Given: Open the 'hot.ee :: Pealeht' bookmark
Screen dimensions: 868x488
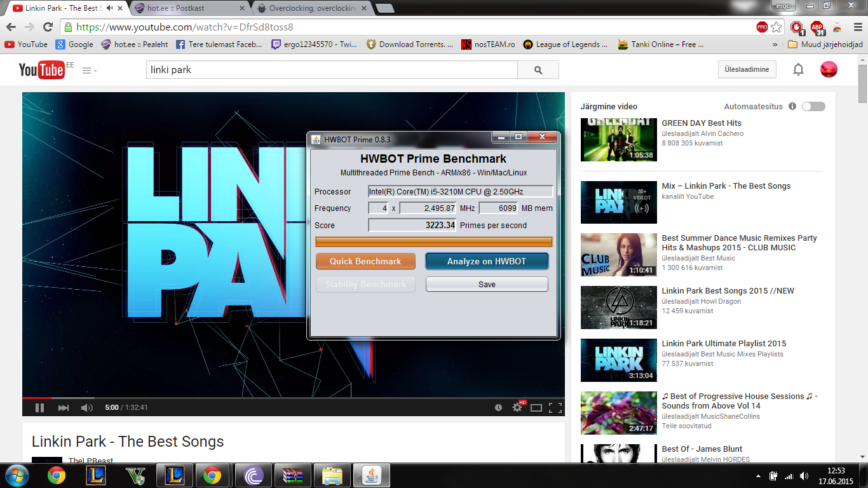Looking at the screenshot, I should 135,44.
